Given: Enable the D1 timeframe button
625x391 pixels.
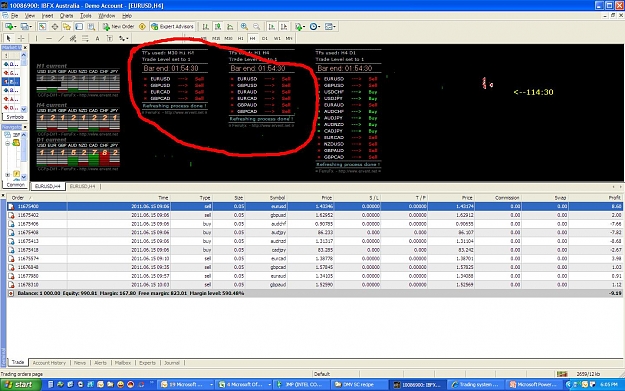Looking at the screenshot, I should (265, 38).
